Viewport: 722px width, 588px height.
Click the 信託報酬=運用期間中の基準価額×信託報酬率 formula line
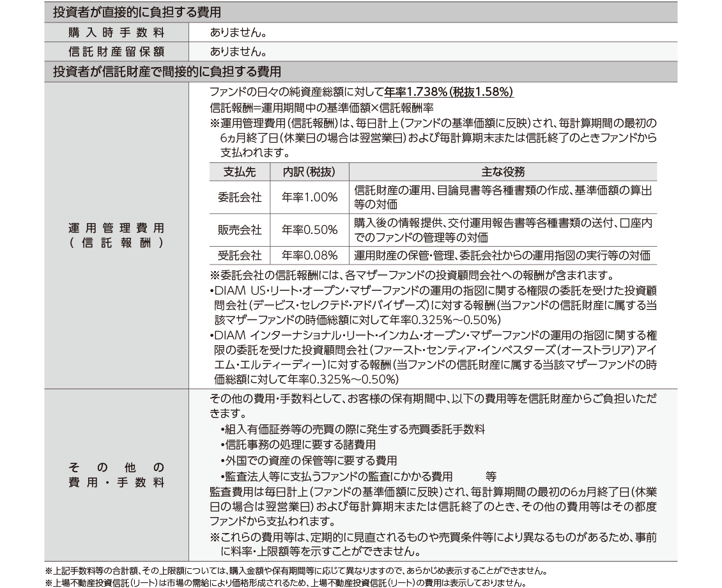tap(321, 107)
